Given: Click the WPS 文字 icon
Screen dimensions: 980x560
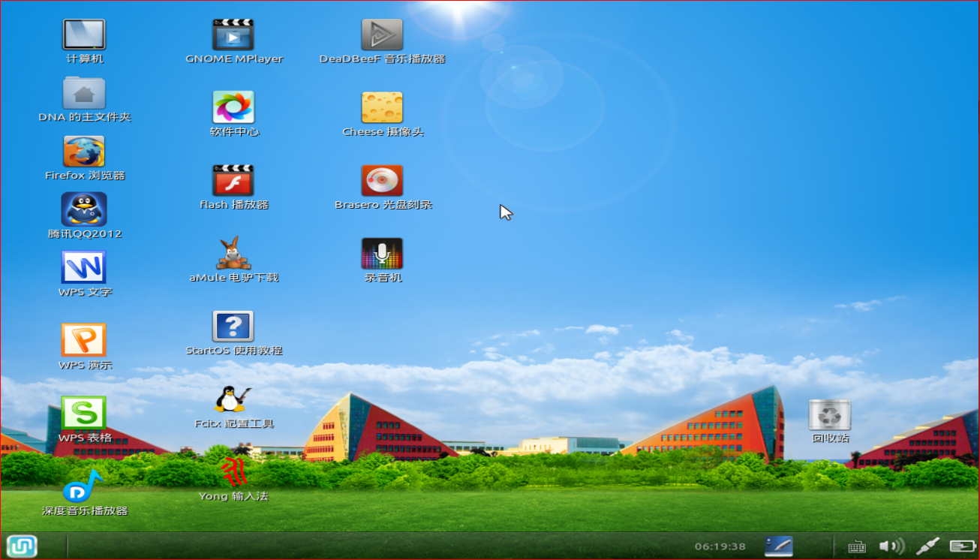Looking at the screenshot, I should (x=84, y=267).
